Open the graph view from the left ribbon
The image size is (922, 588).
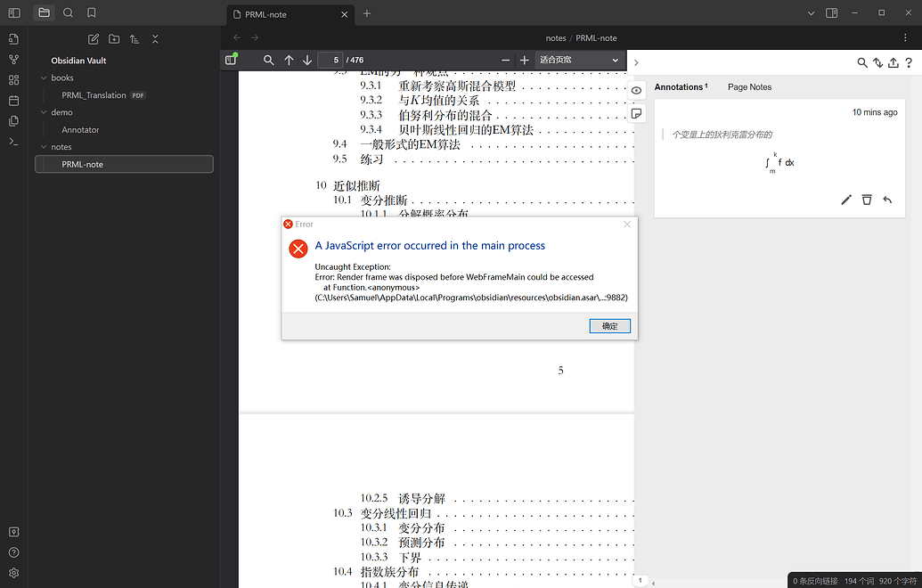[13, 60]
